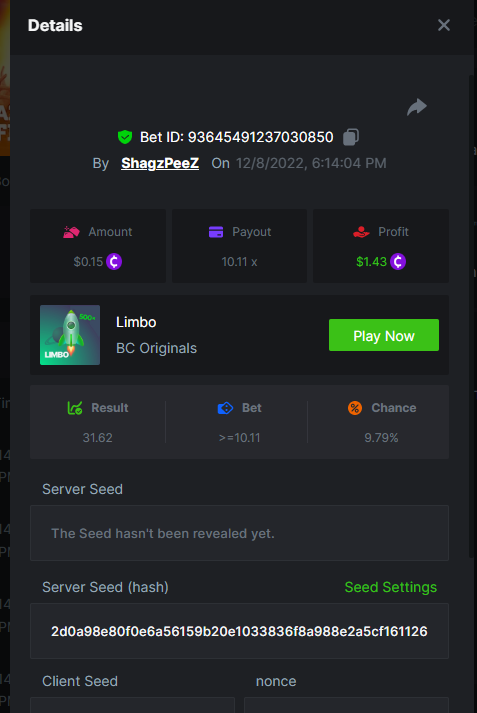Click the orange Chance percent icon
The width and height of the screenshot is (477, 713).
[355, 408]
